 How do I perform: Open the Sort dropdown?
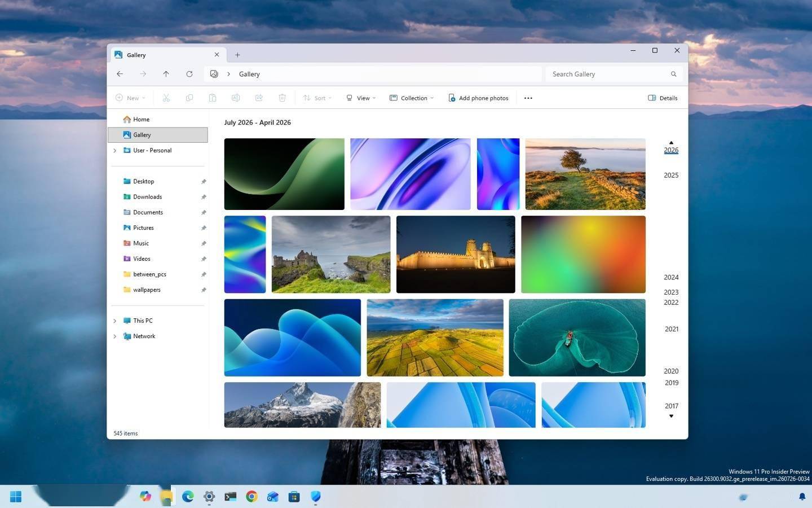pos(317,98)
